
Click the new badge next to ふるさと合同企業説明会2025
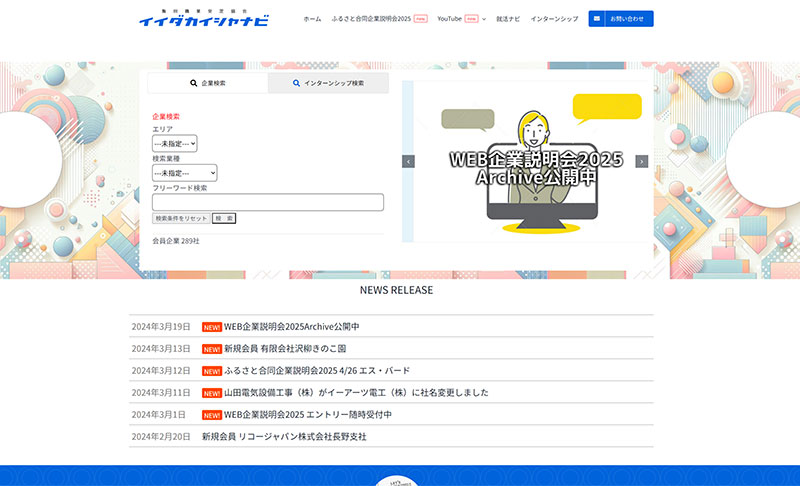click(420, 19)
